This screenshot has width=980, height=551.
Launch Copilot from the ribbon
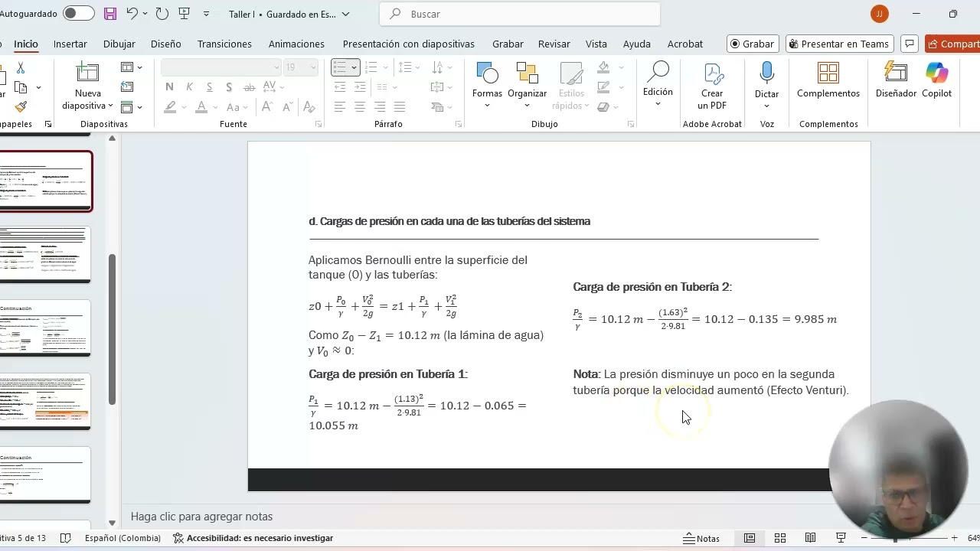936,73
